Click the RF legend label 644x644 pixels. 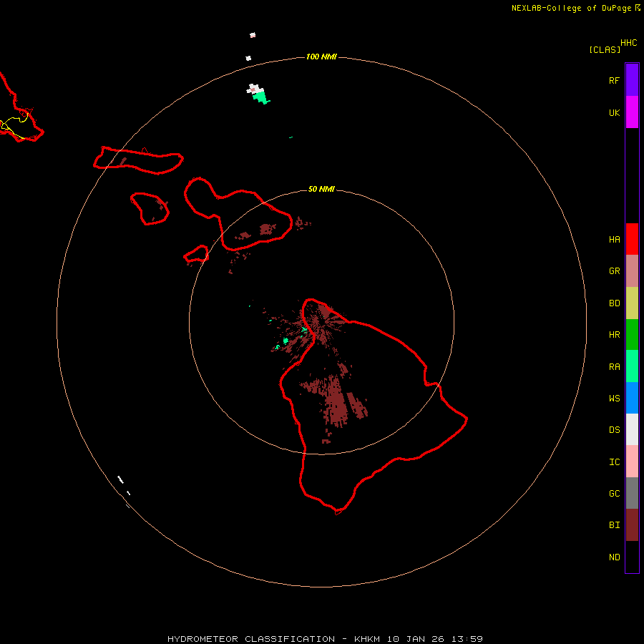614,80
